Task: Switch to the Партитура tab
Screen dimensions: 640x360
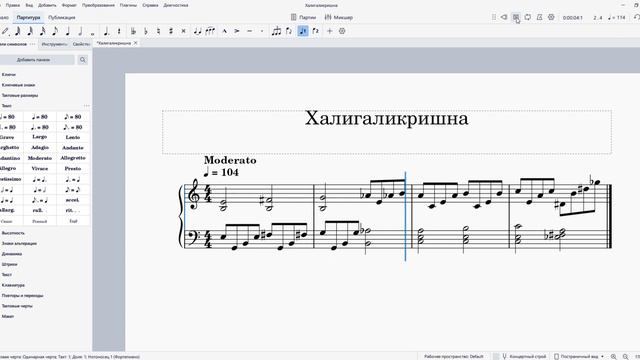Action: (29, 18)
